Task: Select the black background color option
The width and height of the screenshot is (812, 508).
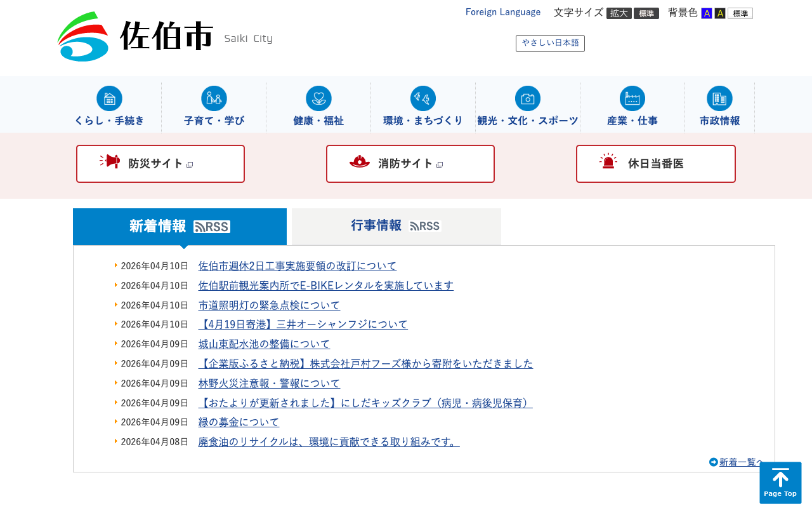Action: point(720,13)
